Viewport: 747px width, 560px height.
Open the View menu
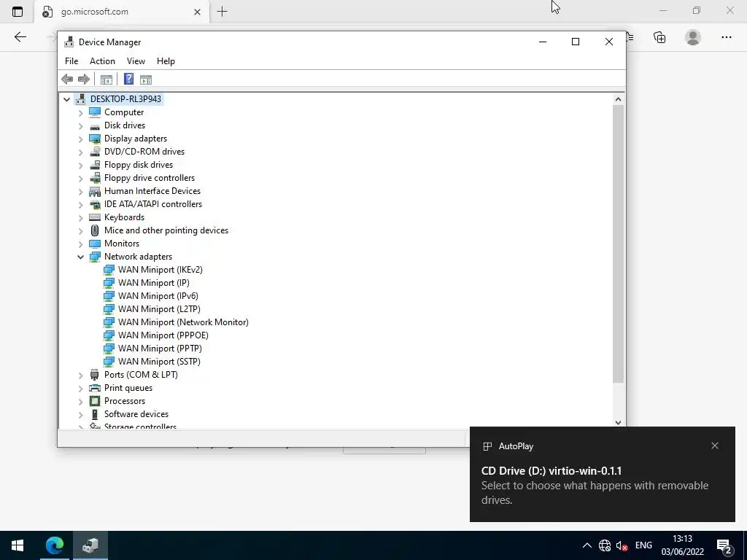[136, 61]
